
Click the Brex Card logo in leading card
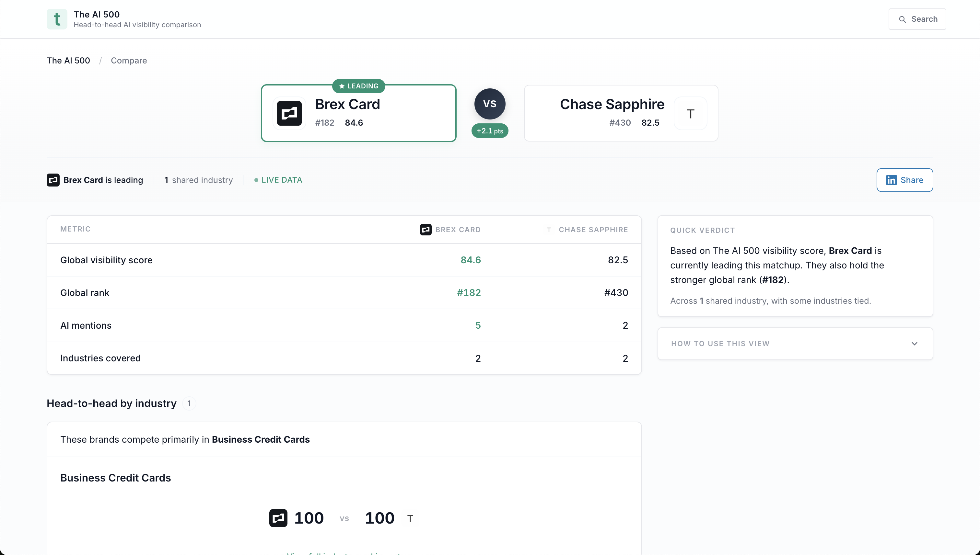pos(289,113)
